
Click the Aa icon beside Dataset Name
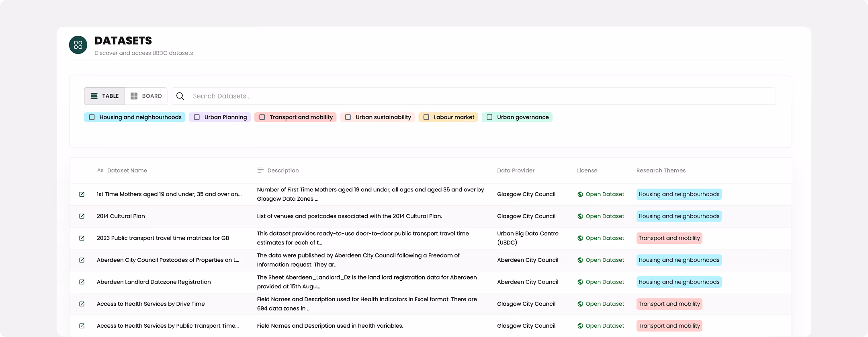pyautogui.click(x=100, y=170)
